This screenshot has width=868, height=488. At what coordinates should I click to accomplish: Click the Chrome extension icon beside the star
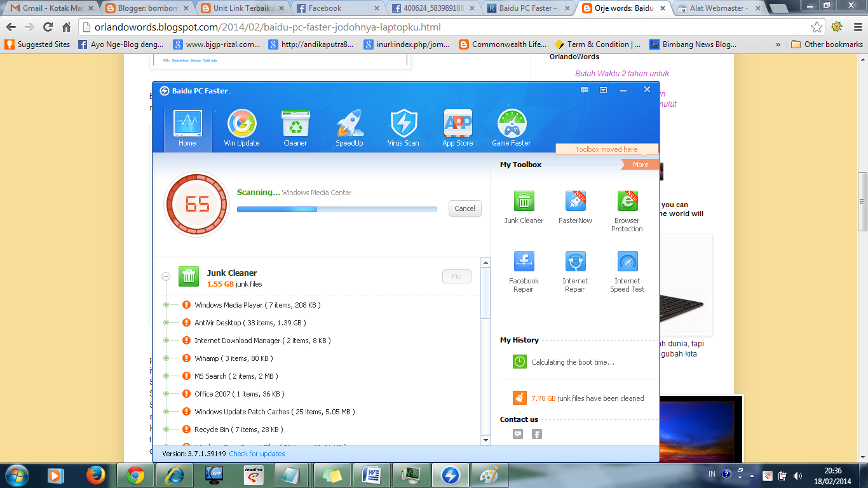837,27
